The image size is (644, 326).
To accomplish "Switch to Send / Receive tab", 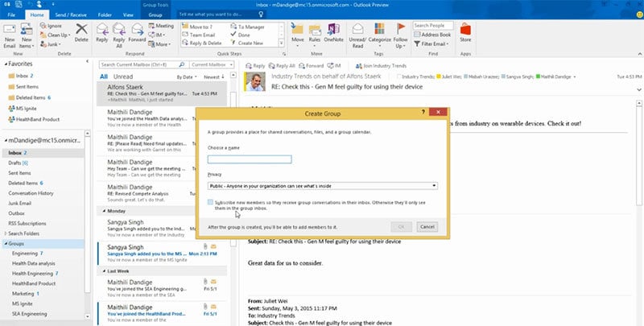I will 71,14.
